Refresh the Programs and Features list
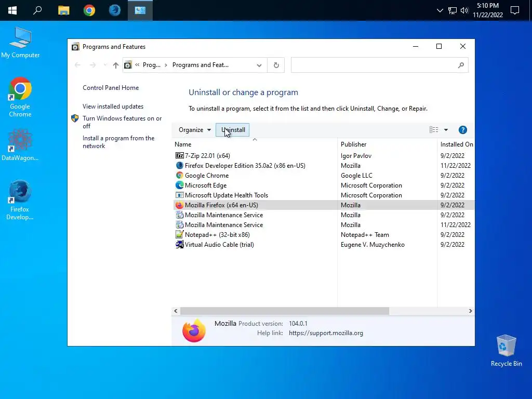The height and width of the screenshot is (399, 532). pos(276,65)
